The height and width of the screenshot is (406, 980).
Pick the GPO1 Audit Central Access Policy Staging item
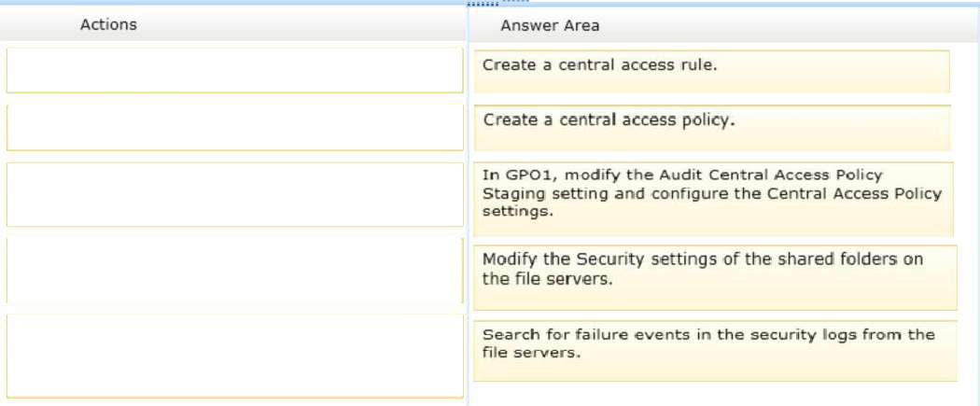(x=713, y=199)
